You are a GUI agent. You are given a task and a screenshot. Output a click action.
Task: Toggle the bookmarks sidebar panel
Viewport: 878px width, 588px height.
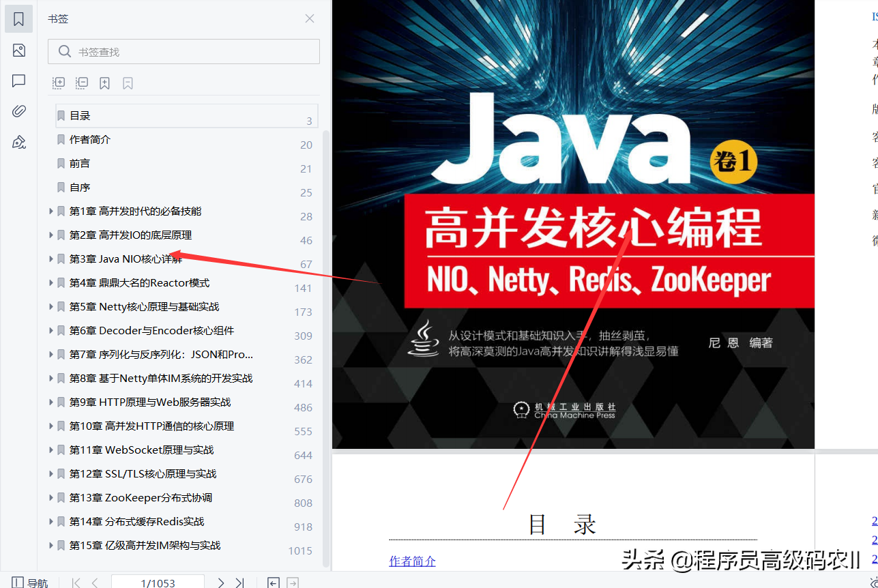18,18
